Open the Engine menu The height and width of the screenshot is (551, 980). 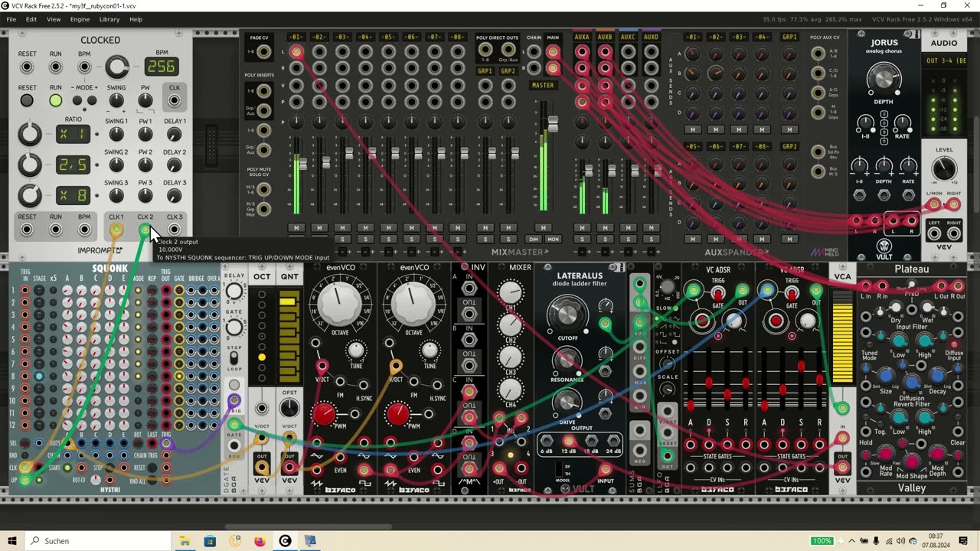pyautogui.click(x=80, y=19)
